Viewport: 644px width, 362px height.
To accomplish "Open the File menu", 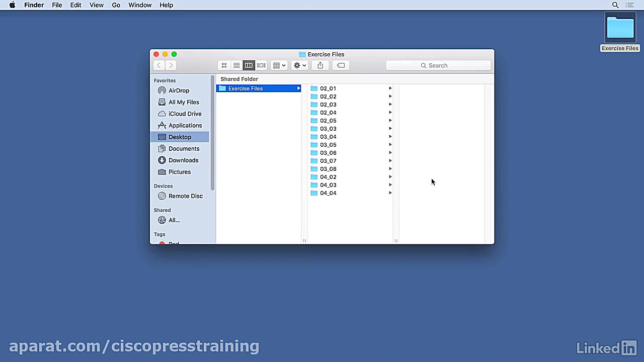I will coord(57,5).
